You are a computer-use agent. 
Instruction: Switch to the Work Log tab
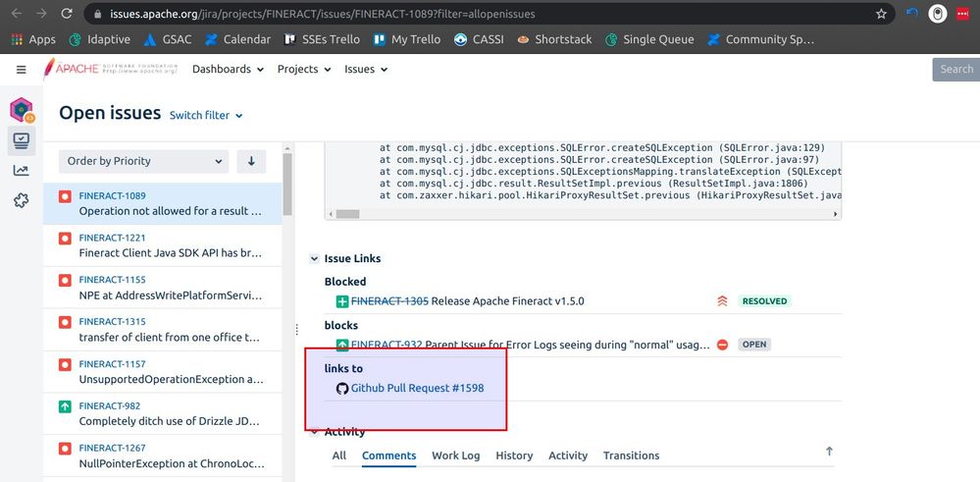click(x=456, y=455)
